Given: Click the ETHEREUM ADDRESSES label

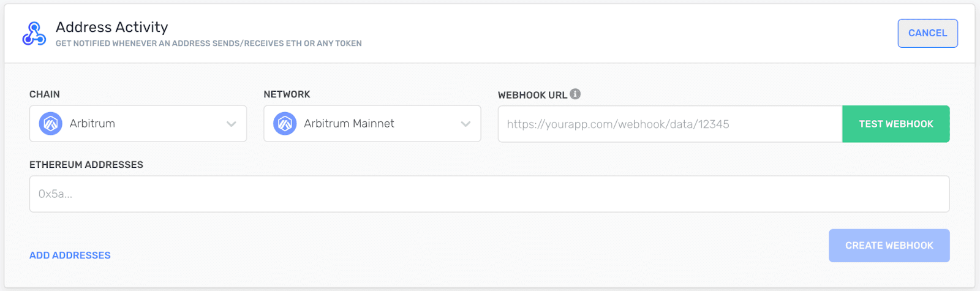Looking at the screenshot, I should [86, 165].
